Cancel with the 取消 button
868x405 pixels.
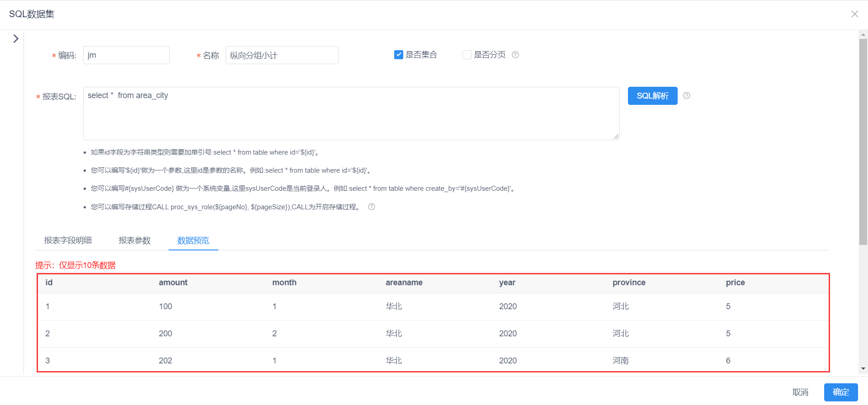pyautogui.click(x=800, y=392)
